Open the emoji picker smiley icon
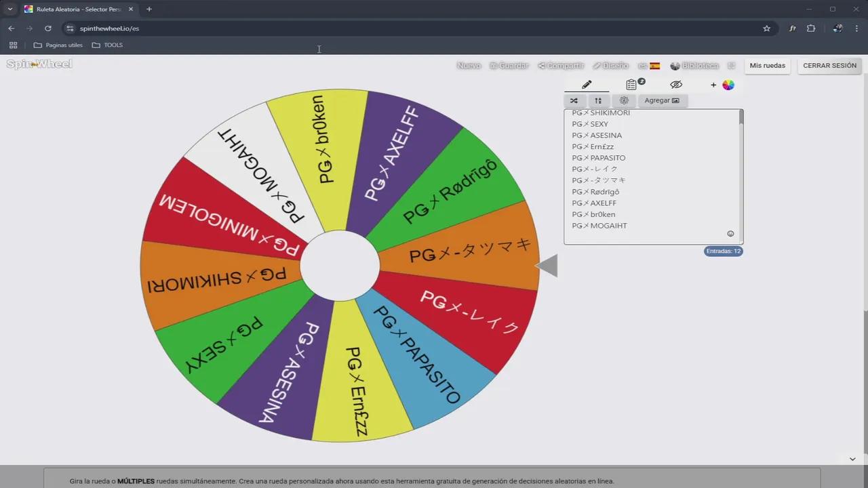Screen dimensions: 868x488 (x=730, y=234)
